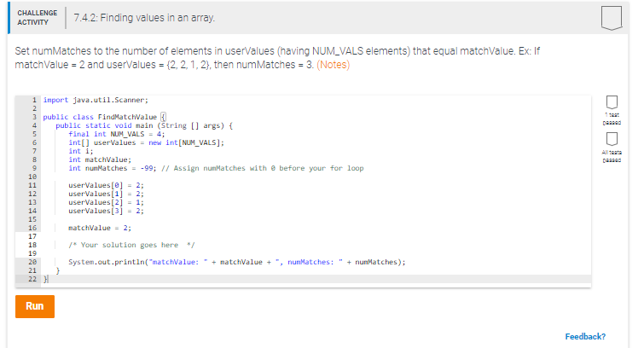Click line number 9 in the gutter
Image resolution: width=644 pixels, height=348 pixels.
tap(34, 168)
